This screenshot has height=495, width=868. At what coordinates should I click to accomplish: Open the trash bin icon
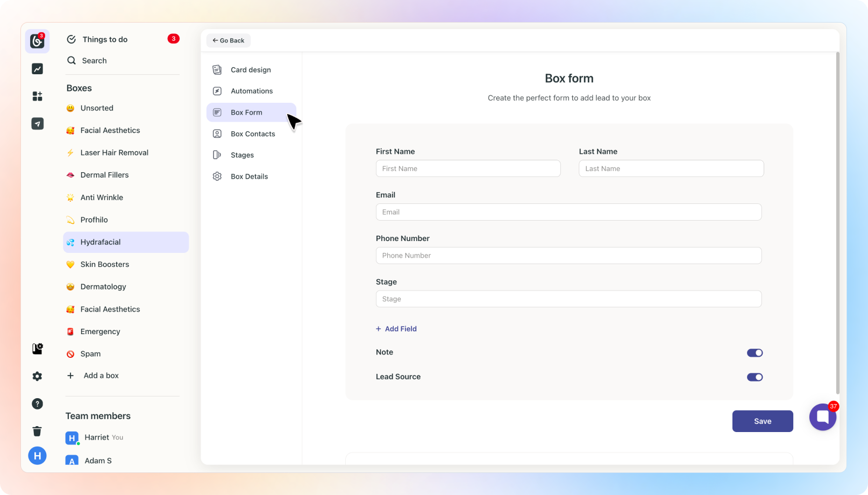click(x=37, y=431)
